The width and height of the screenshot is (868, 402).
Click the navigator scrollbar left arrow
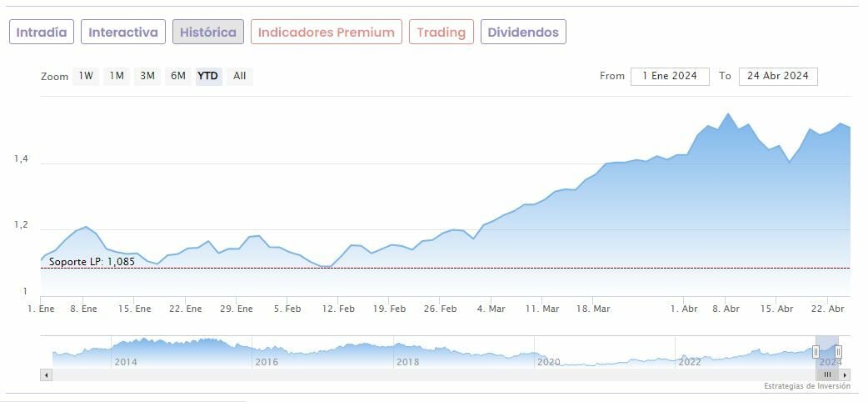click(x=45, y=375)
